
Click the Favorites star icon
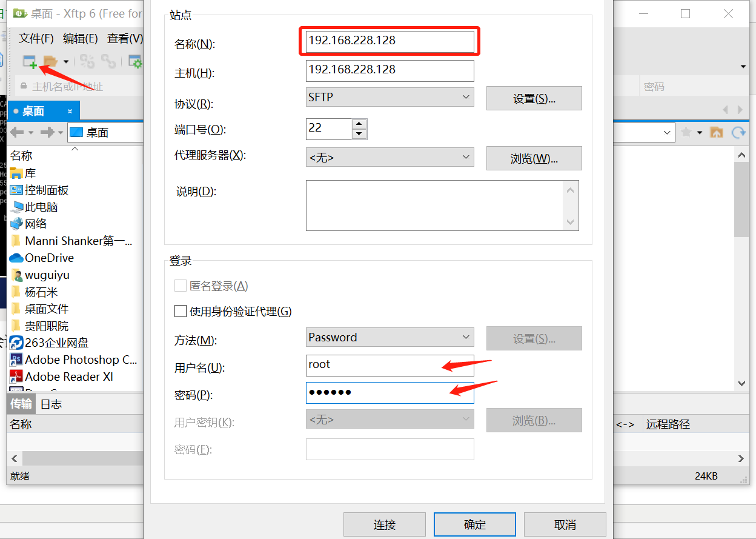(686, 132)
